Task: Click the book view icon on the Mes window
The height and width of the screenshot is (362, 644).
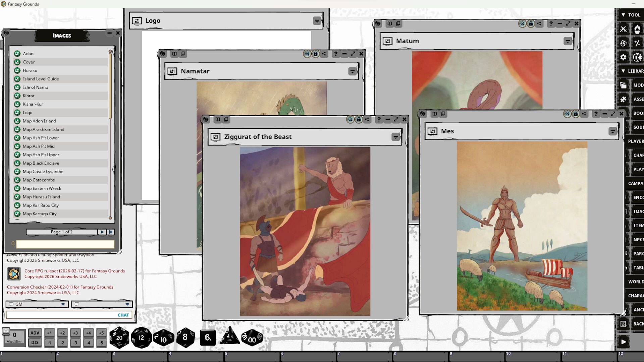Action: pyautogui.click(x=435, y=114)
